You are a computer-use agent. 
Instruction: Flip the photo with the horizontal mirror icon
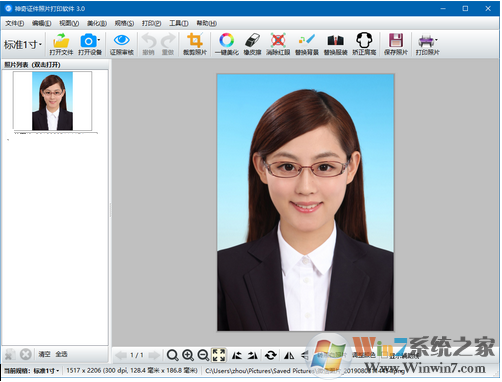(x=289, y=355)
